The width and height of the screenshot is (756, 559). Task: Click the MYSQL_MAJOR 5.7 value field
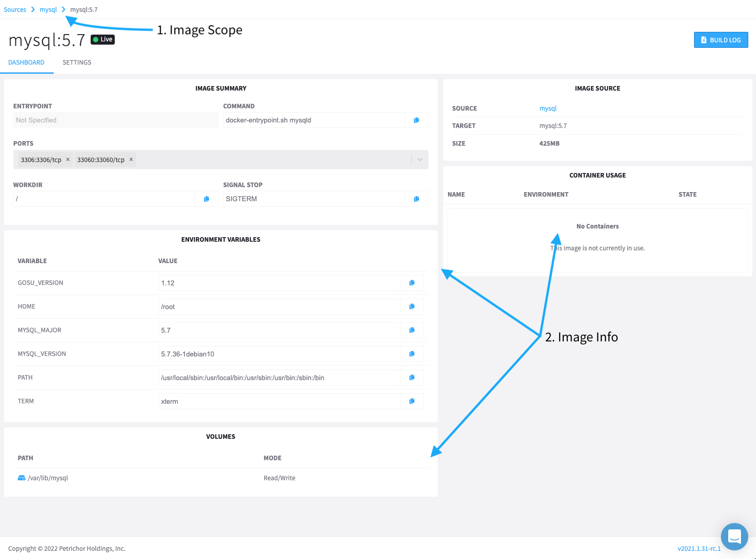(279, 330)
